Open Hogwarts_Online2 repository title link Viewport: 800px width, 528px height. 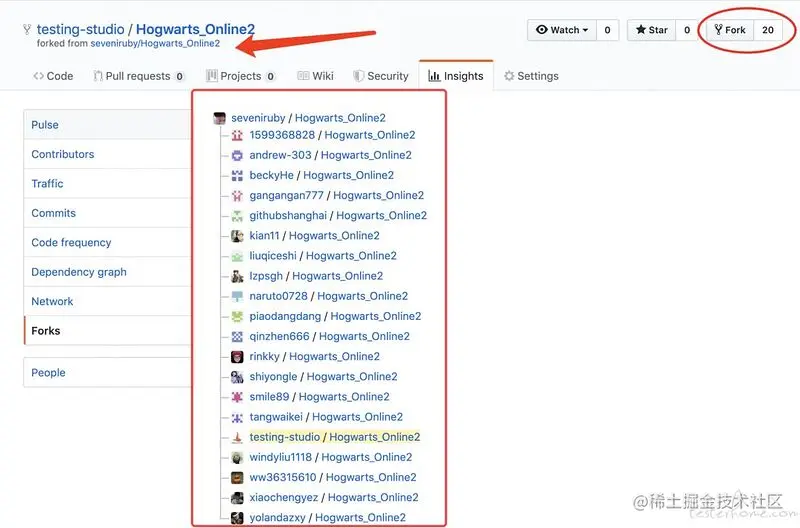pos(195,29)
